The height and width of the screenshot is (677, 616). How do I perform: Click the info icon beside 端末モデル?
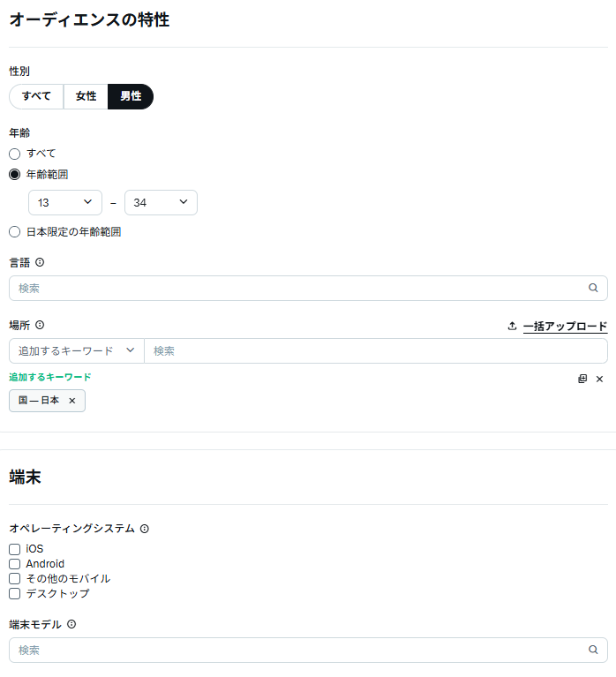pyautogui.click(x=71, y=624)
